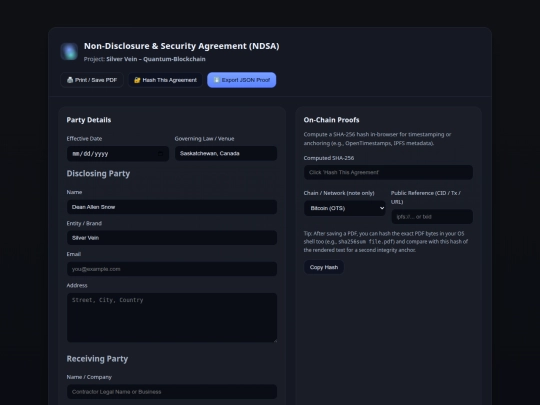
Task: Click the Disclosing Party Name field
Action: point(172,207)
